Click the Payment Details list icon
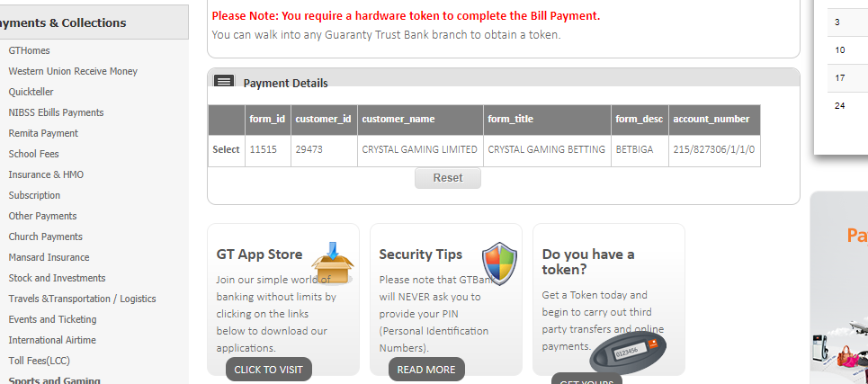This screenshot has width=868, height=384. coord(224,81)
